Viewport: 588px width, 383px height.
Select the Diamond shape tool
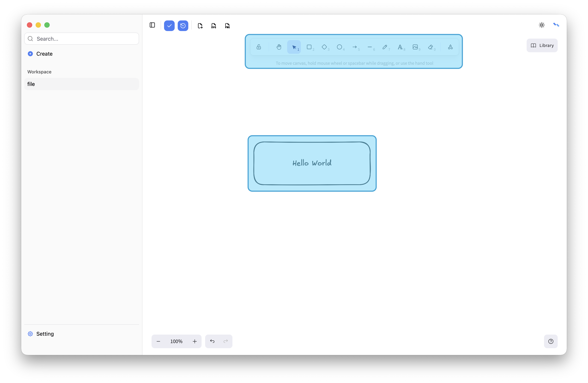(324, 47)
